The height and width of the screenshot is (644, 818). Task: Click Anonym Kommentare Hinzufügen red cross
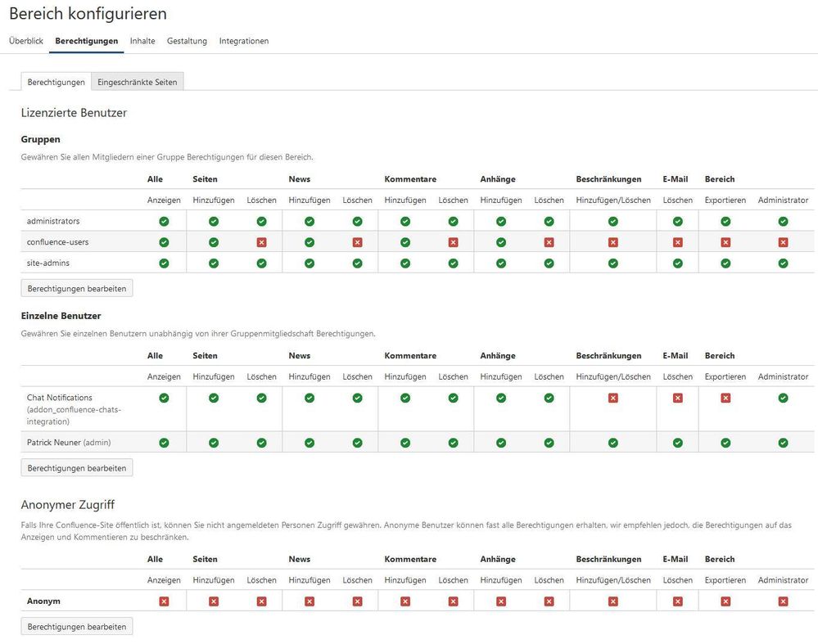(405, 601)
